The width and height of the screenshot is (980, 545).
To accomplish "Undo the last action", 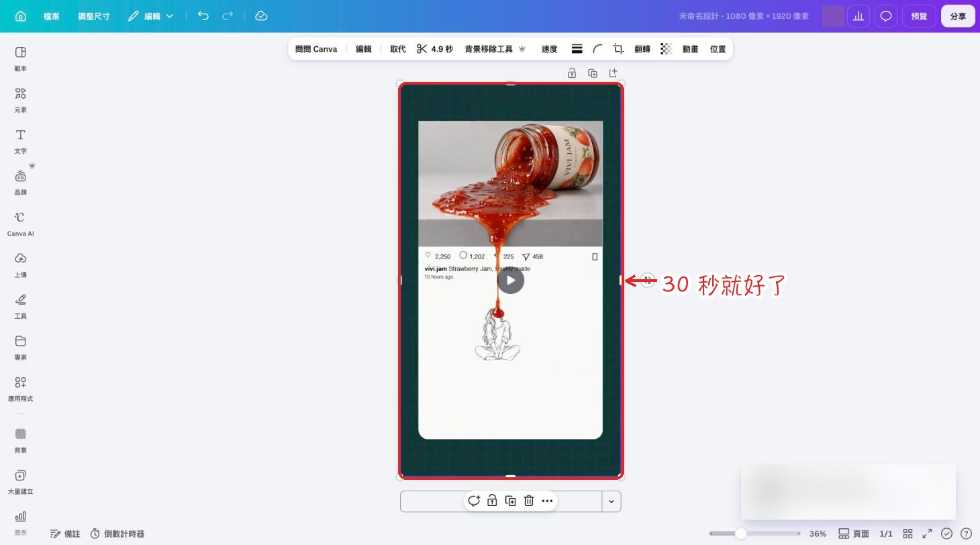I will tap(203, 16).
